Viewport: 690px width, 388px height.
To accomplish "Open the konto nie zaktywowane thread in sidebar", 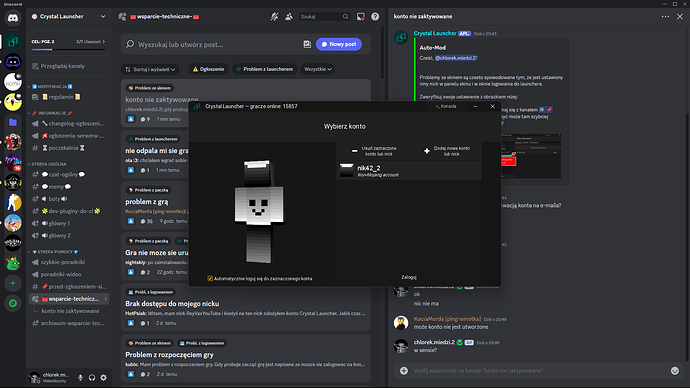I will click(x=70, y=311).
